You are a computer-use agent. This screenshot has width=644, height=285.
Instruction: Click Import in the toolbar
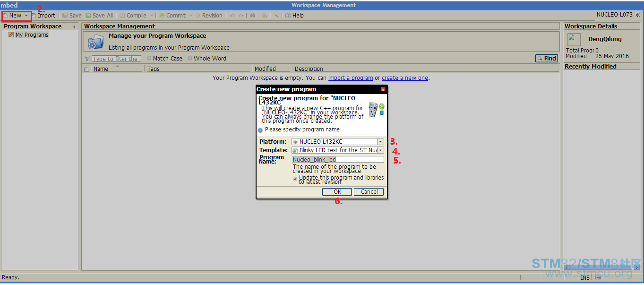(43, 16)
